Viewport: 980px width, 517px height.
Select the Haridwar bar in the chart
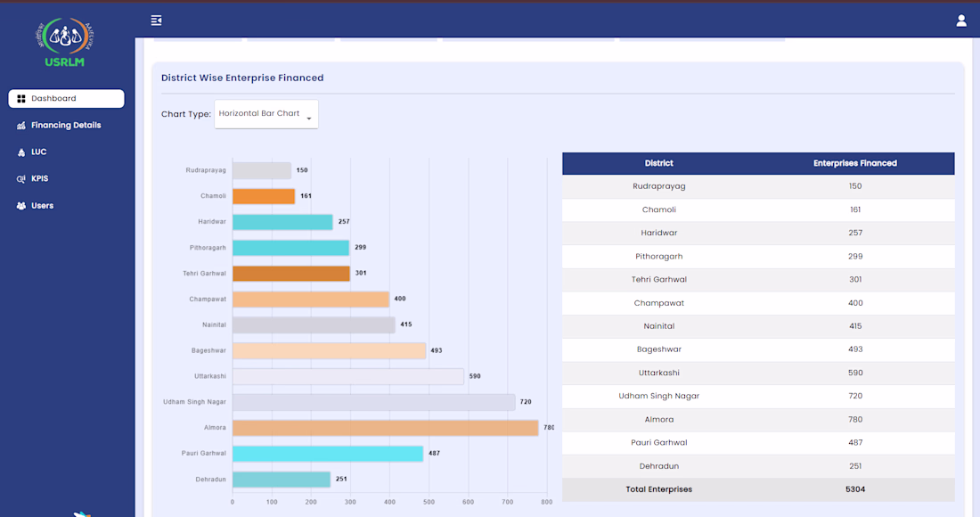(x=282, y=222)
